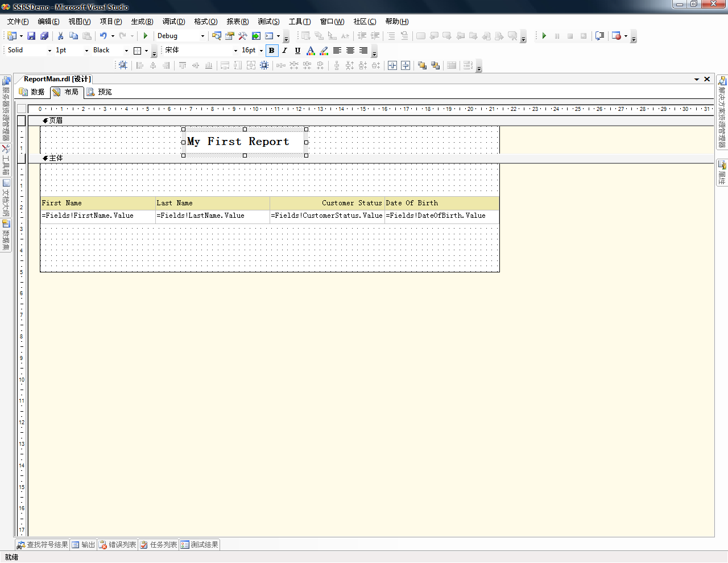Open the Properties Window icon
728x563 pixels.
(230, 36)
